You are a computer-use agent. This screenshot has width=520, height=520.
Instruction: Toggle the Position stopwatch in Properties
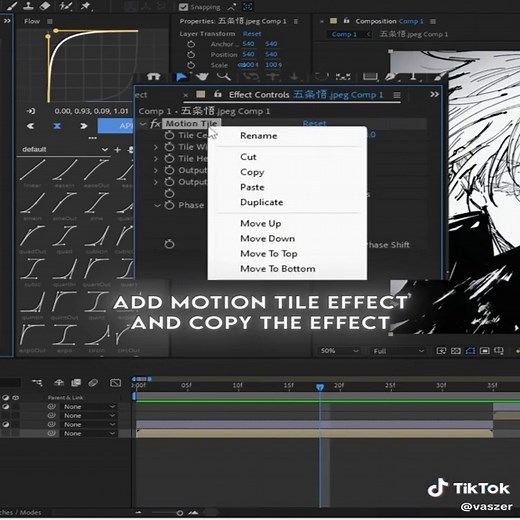point(191,54)
